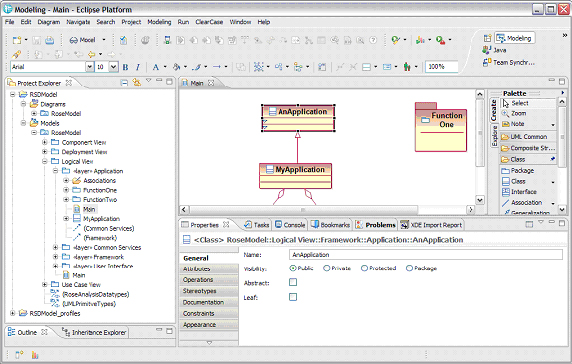Open the Arial font name dropdown
The width and height of the screenshot is (572, 364).
coord(89,67)
